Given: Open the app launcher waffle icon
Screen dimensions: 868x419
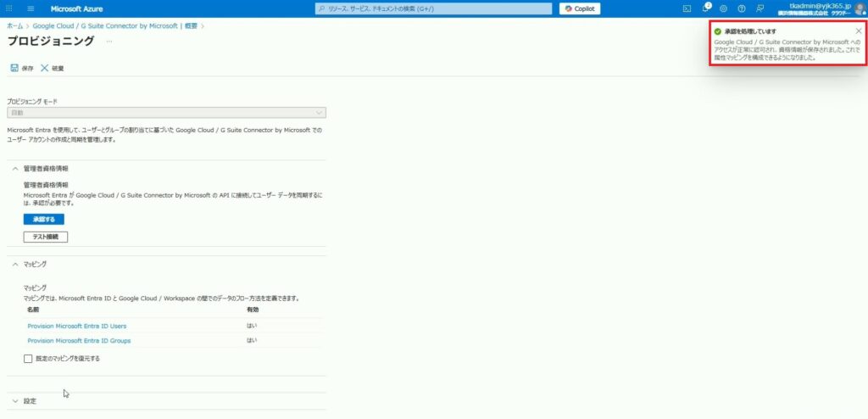Looking at the screenshot, I should [9, 8].
